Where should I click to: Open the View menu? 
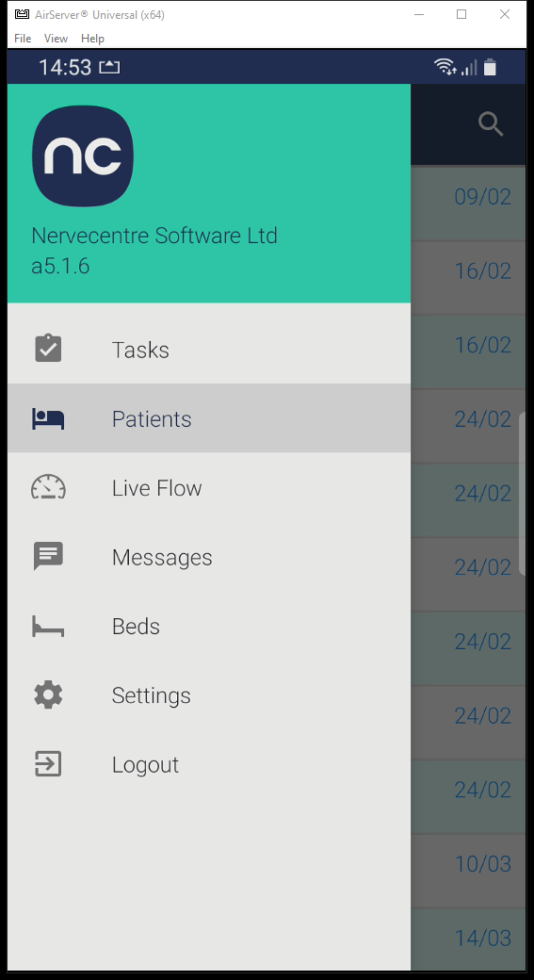(56, 38)
